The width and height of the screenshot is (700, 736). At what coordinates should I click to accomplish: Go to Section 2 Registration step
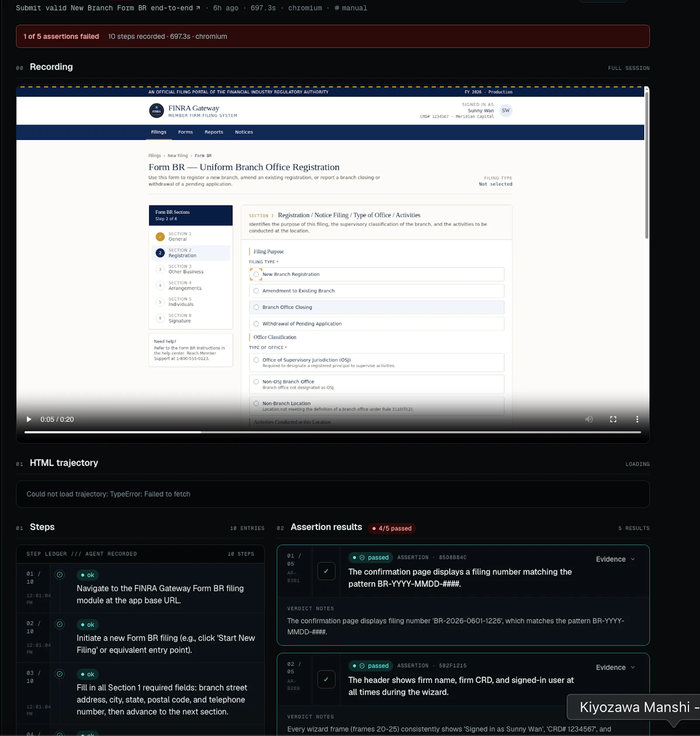pyautogui.click(x=191, y=253)
